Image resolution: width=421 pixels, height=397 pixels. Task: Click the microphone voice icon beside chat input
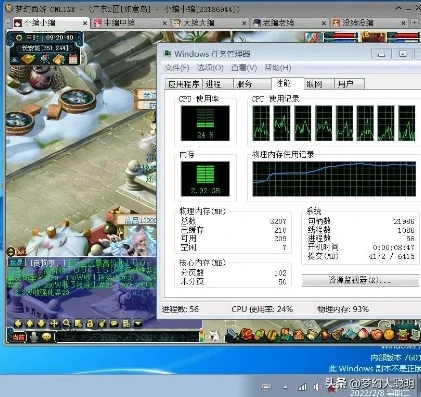pyautogui.click(x=33, y=337)
